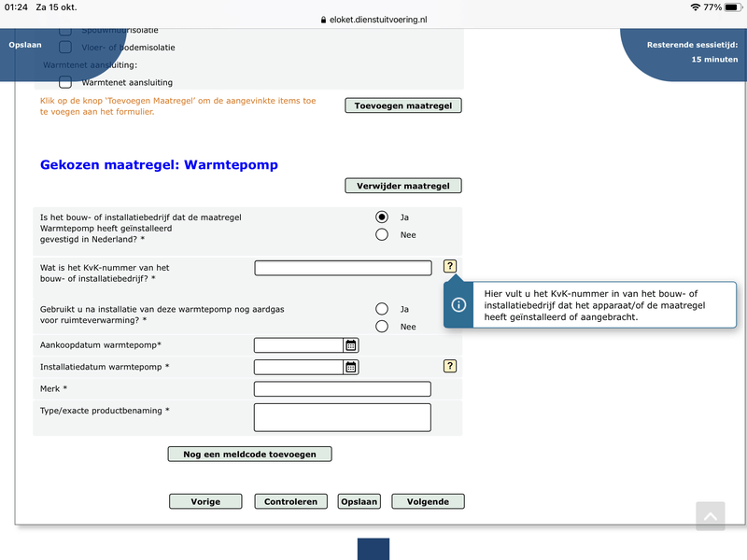Select Nee for aardgas ruimteverwarming question
The height and width of the screenshot is (560, 747).
pos(382,327)
